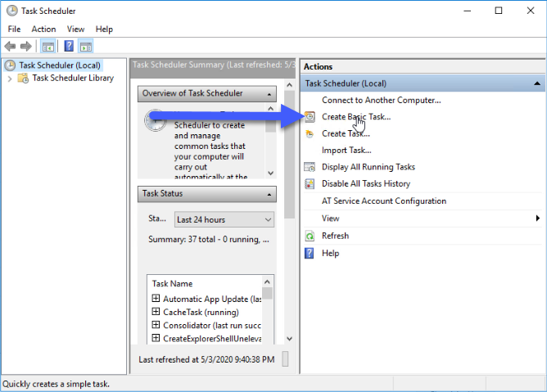Select Task Scheduler (Local) tree node
The width and height of the screenshot is (547, 392).
click(x=60, y=65)
